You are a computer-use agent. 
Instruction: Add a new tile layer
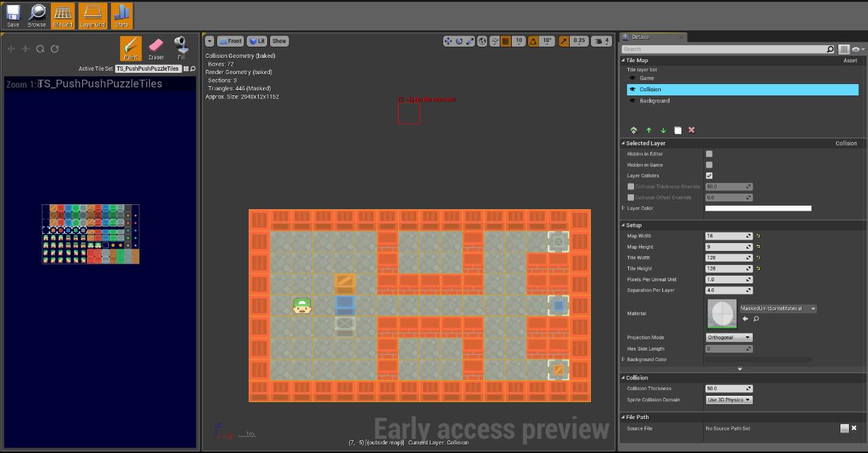pyautogui.click(x=633, y=130)
